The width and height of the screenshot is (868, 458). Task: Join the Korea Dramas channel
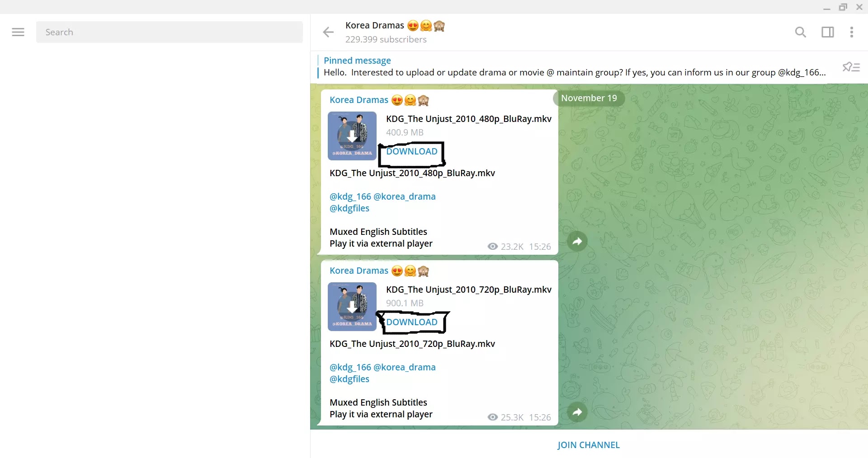coord(589,445)
